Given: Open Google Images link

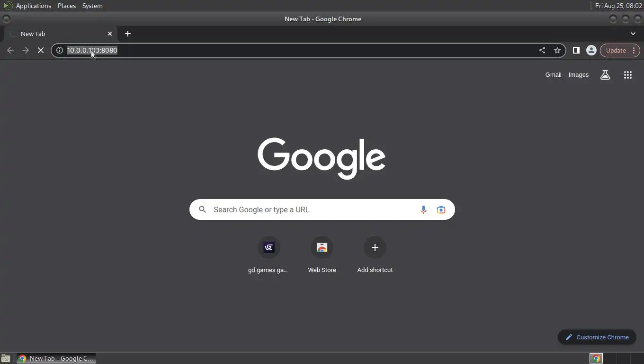Looking at the screenshot, I should [579, 75].
